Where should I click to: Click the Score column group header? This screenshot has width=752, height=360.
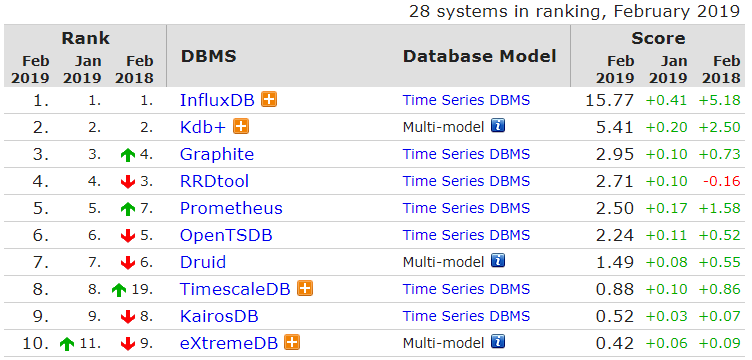658,38
